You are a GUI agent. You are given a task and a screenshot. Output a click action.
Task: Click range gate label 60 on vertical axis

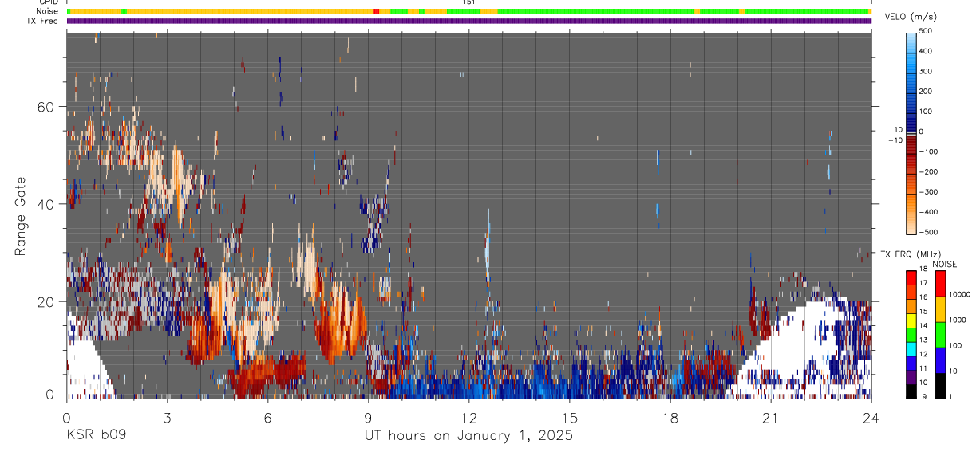coord(46,107)
